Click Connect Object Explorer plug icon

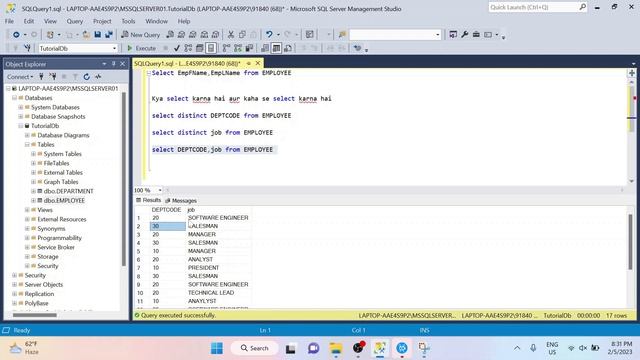[41, 77]
